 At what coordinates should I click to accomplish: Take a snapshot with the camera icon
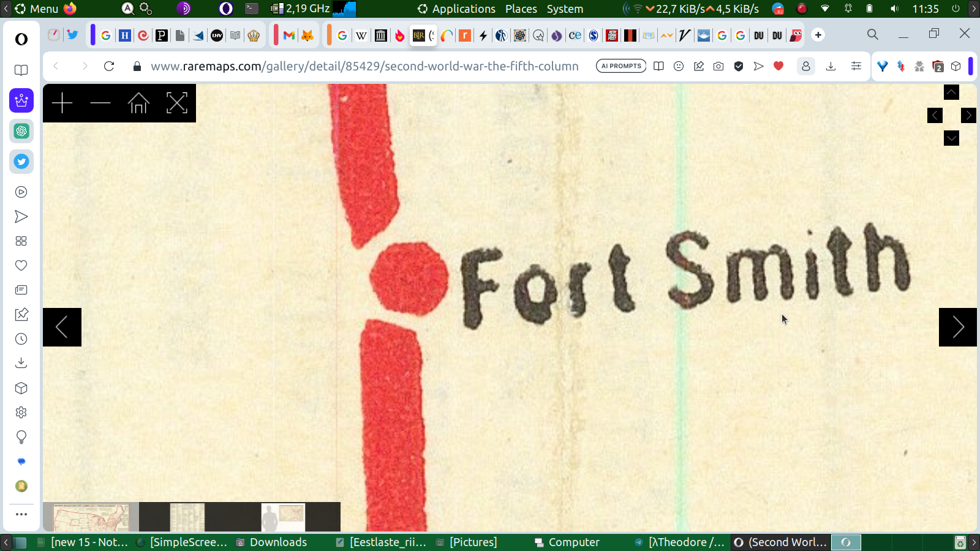(718, 66)
